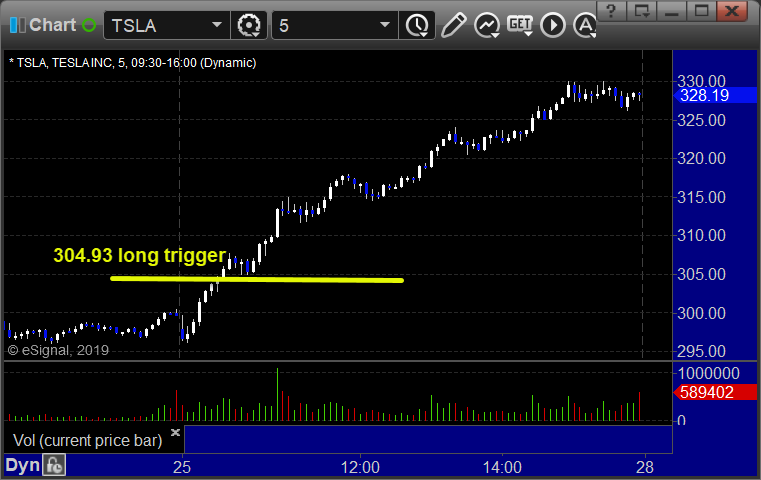This screenshot has height=480, width=761.
Task: Click the Chart window icon
Action: [x=17, y=25]
